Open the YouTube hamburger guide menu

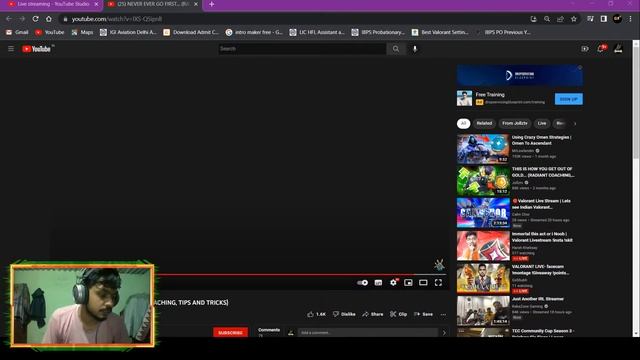pos(11,49)
